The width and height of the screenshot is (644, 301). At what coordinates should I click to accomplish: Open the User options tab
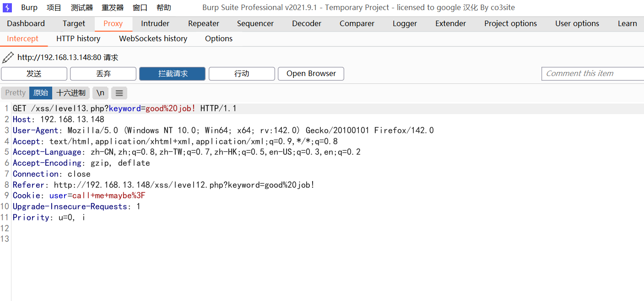(x=577, y=24)
